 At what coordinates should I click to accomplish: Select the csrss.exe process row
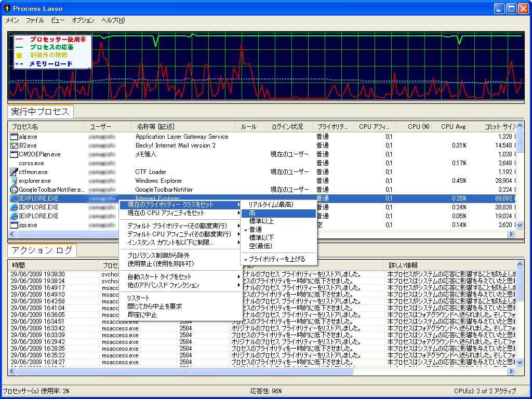(262, 163)
